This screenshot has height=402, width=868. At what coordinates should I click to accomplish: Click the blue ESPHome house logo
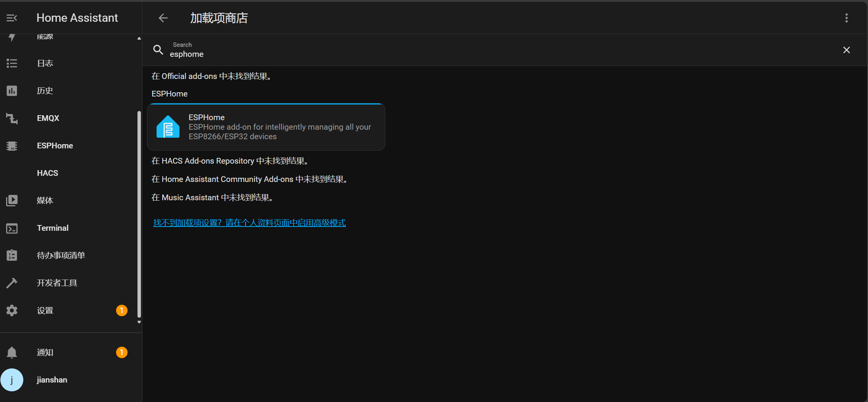tap(168, 127)
